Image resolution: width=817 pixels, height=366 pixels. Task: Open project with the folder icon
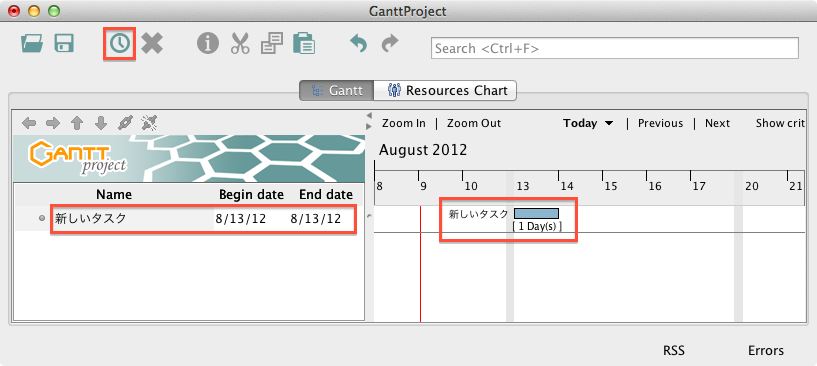[x=32, y=44]
